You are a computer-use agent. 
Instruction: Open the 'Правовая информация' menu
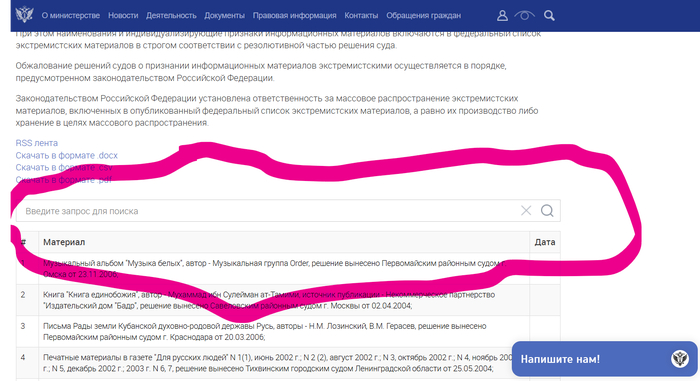(x=294, y=15)
